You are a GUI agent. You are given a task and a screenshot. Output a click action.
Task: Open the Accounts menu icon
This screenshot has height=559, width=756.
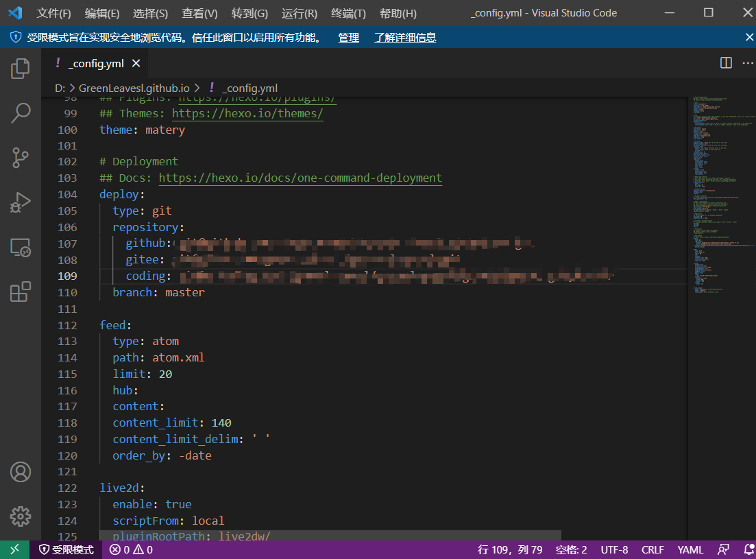click(x=21, y=472)
